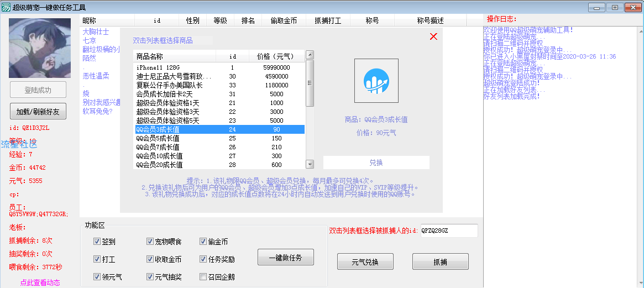This screenshot has height=288, width=644.
Task: Click the 兑换 exchange button
Action: point(376,163)
